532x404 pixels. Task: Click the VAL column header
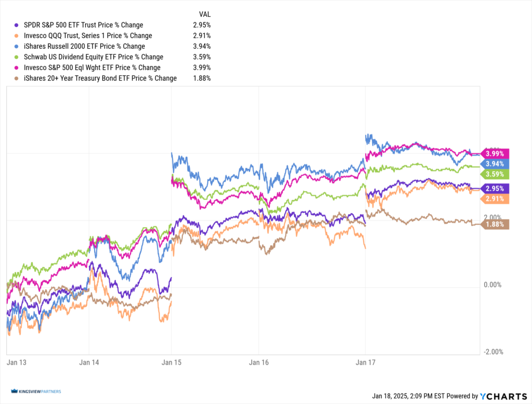pyautogui.click(x=205, y=14)
